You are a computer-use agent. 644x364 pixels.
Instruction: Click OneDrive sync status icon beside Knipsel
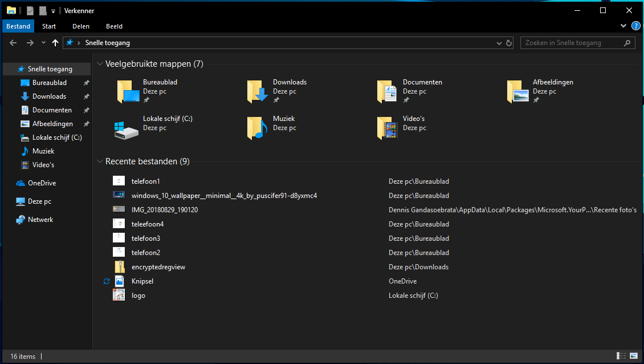tap(107, 281)
